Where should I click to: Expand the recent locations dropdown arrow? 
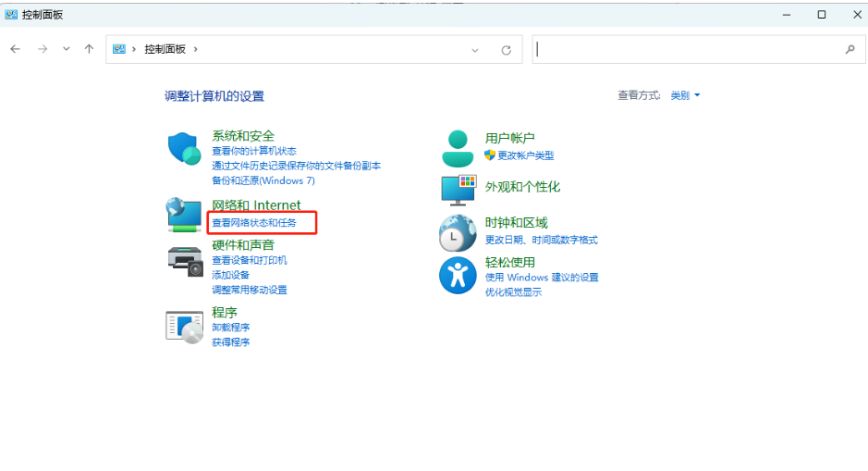tap(67, 49)
